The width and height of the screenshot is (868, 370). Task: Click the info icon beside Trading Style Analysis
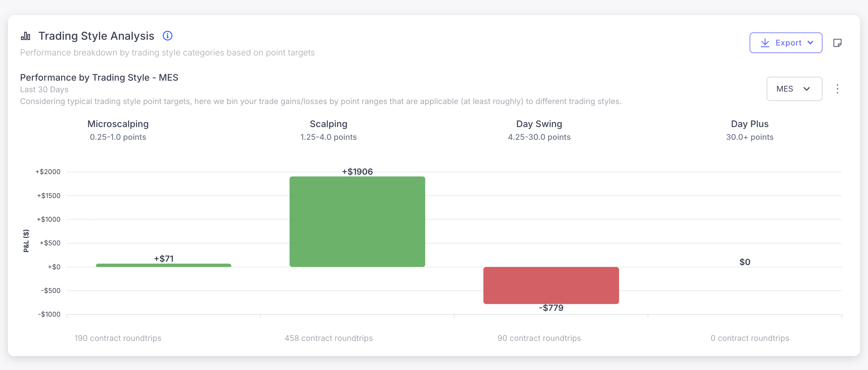point(168,36)
